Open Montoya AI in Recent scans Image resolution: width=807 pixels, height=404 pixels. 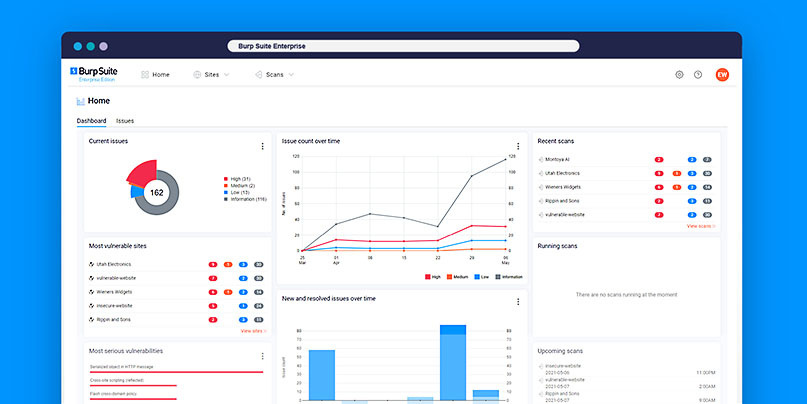[x=557, y=160]
